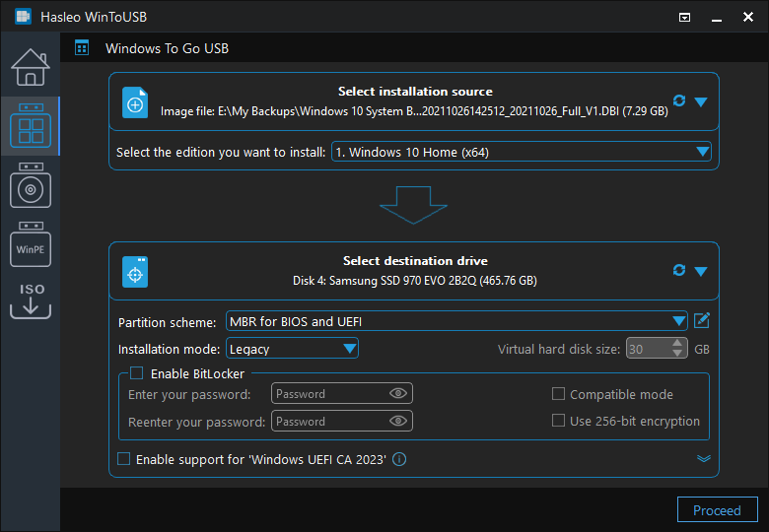Click the Hasleo WinToUSB app logo
The image size is (769, 532).
(23, 17)
